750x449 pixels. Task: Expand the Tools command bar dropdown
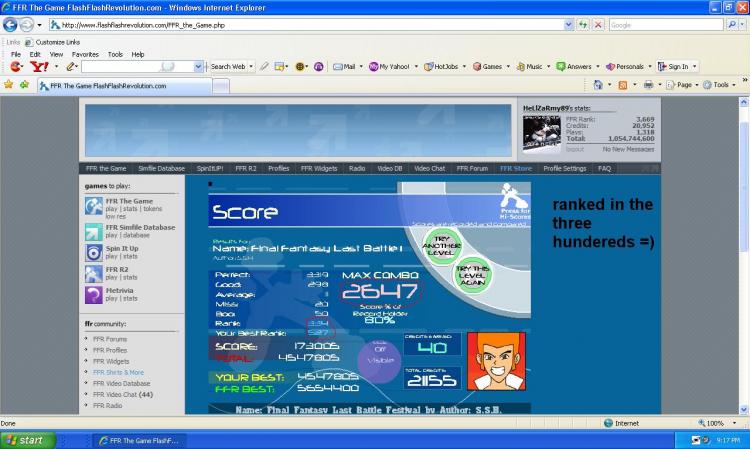coord(734,85)
